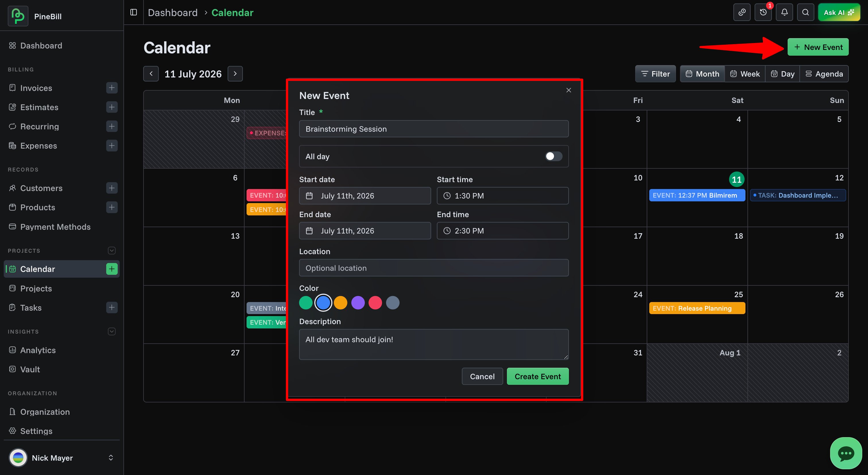Image resolution: width=868 pixels, height=475 pixels.
Task: Choose the purple event color
Action: tap(358, 303)
